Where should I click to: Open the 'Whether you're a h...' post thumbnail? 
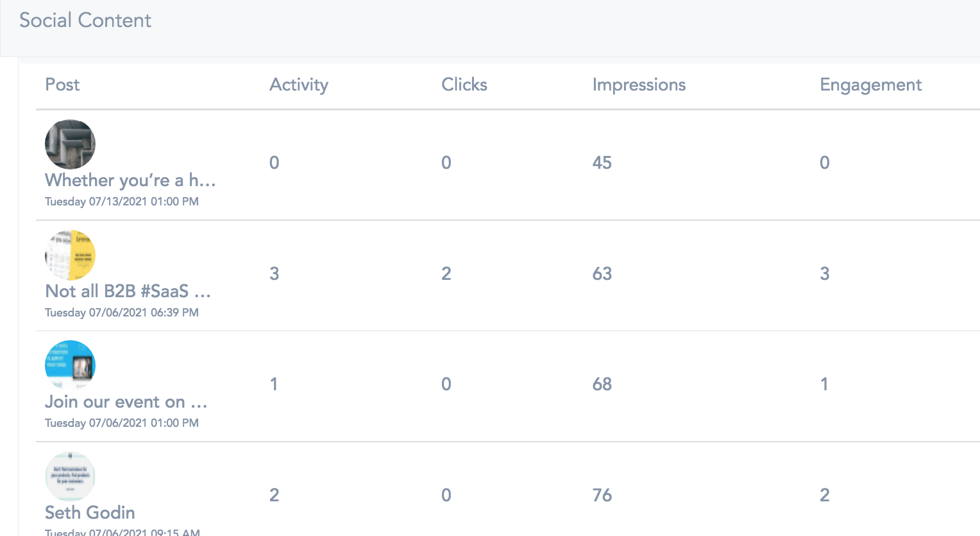click(x=70, y=144)
